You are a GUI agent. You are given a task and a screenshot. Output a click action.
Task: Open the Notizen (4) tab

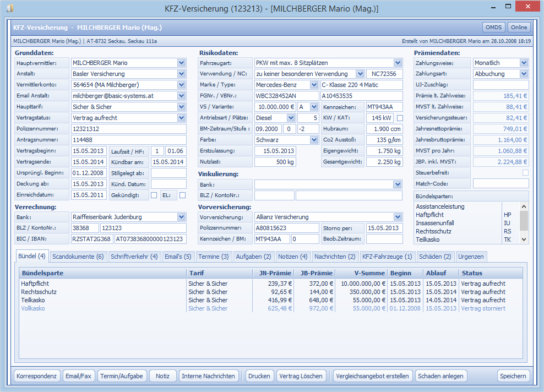(x=293, y=257)
